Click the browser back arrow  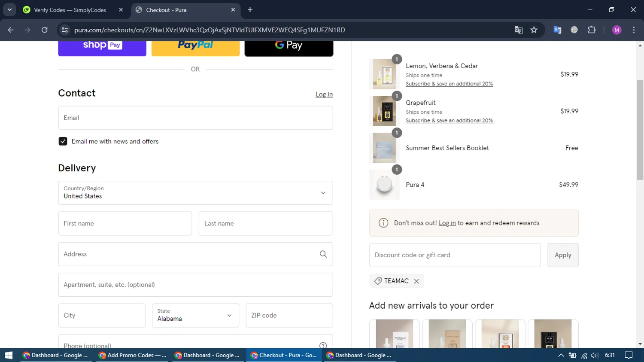(x=11, y=30)
